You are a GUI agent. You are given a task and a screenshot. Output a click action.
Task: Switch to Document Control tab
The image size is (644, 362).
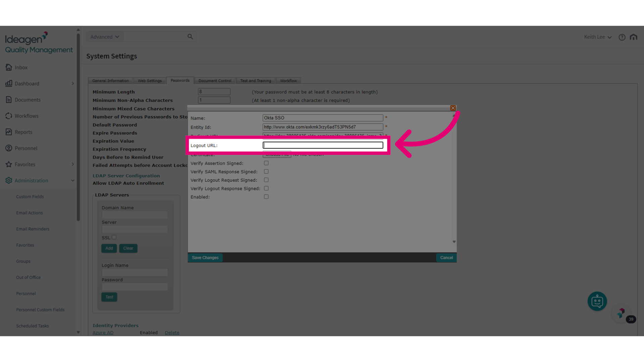(x=215, y=81)
